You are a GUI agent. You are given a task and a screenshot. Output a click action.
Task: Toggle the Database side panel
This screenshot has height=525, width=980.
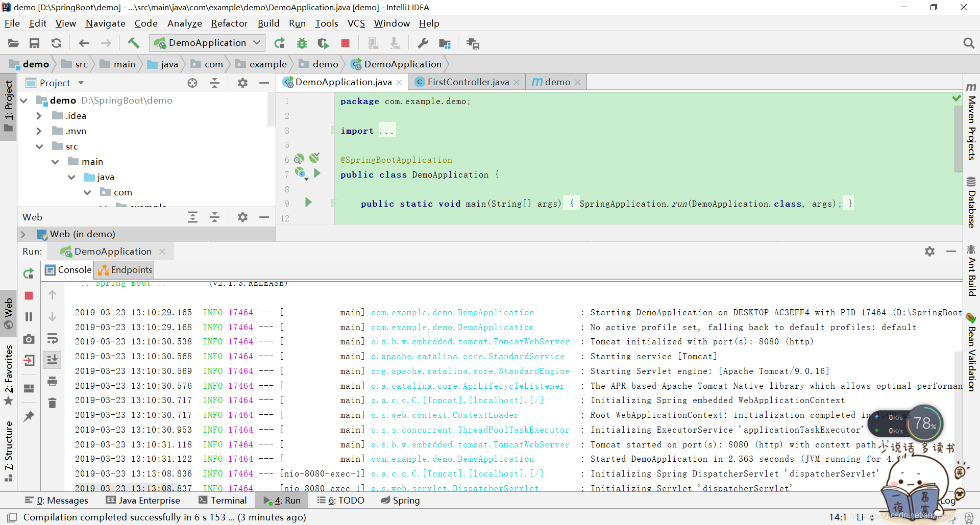tap(971, 202)
